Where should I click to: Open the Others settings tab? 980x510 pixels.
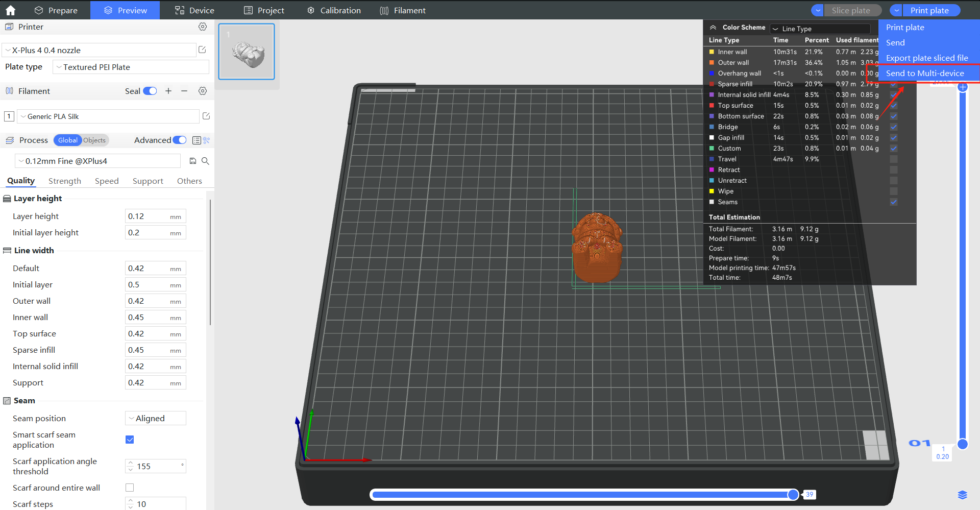[x=189, y=181]
